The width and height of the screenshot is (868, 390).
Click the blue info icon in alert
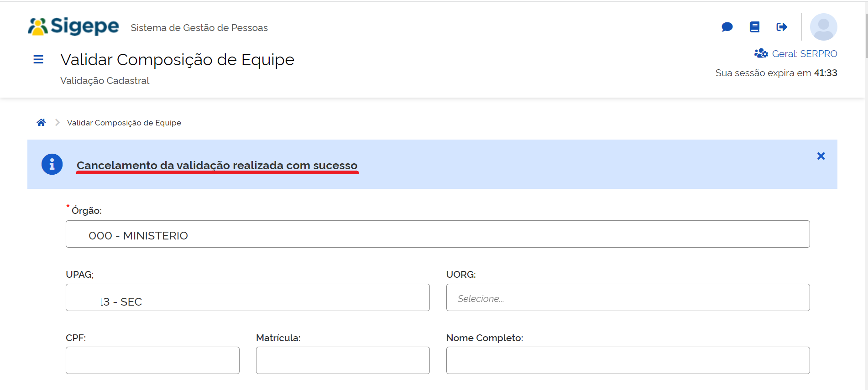(52, 164)
